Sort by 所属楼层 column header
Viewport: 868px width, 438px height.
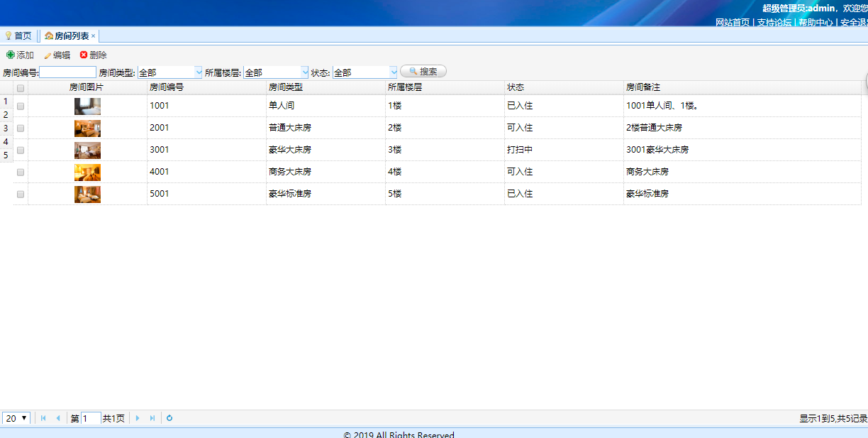(x=445, y=87)
